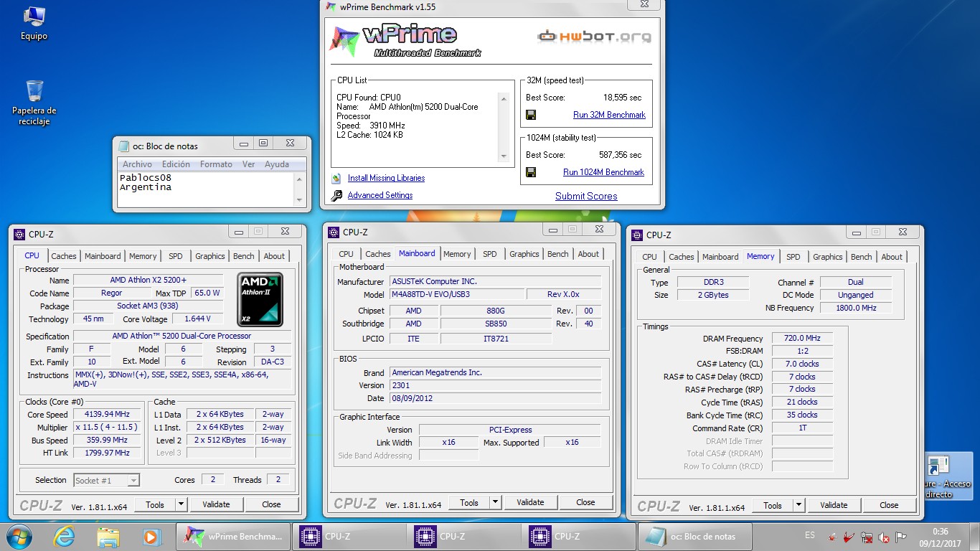Image resolution: width=980 pixels, height=551 pixels.
Task: Switch to About tab in middle CPU-Z window
Action: pyautogui.click(x=588, y=254)
